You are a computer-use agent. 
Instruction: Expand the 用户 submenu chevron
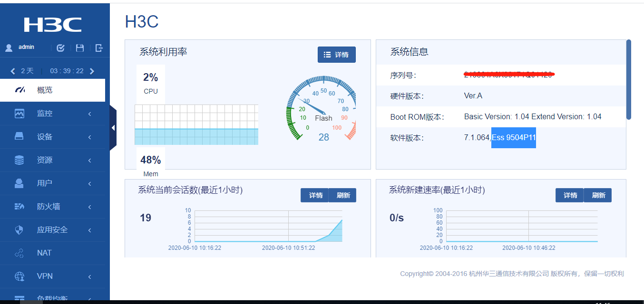pyautogui.click(x=89, y=184)
